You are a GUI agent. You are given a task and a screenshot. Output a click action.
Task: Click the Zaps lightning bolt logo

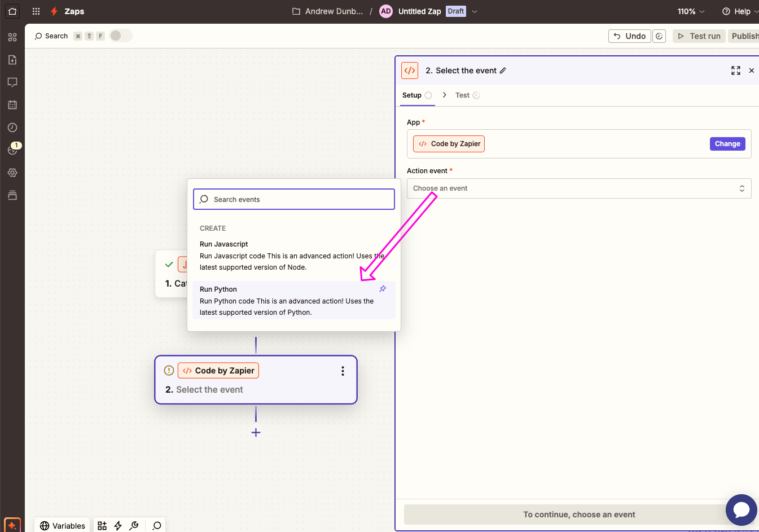coord(54,11)
